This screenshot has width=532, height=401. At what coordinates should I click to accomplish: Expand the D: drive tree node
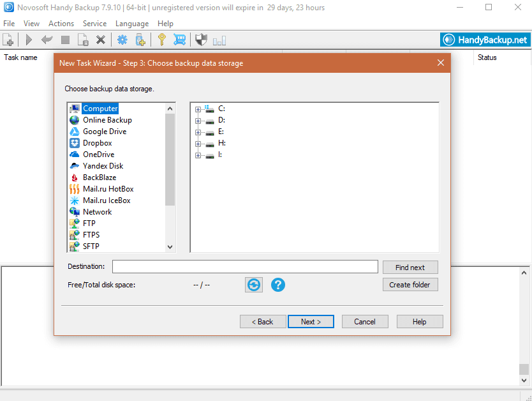point(198,121)
